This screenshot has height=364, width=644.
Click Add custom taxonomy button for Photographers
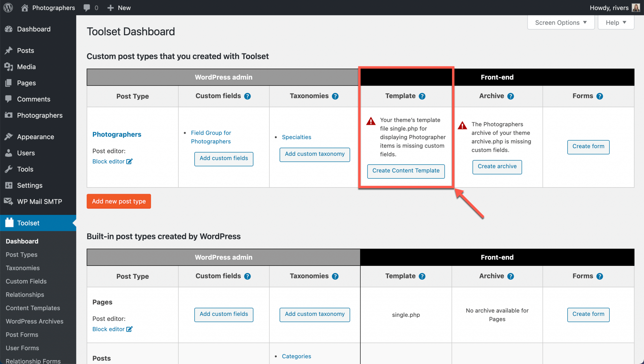pos(315,154)
